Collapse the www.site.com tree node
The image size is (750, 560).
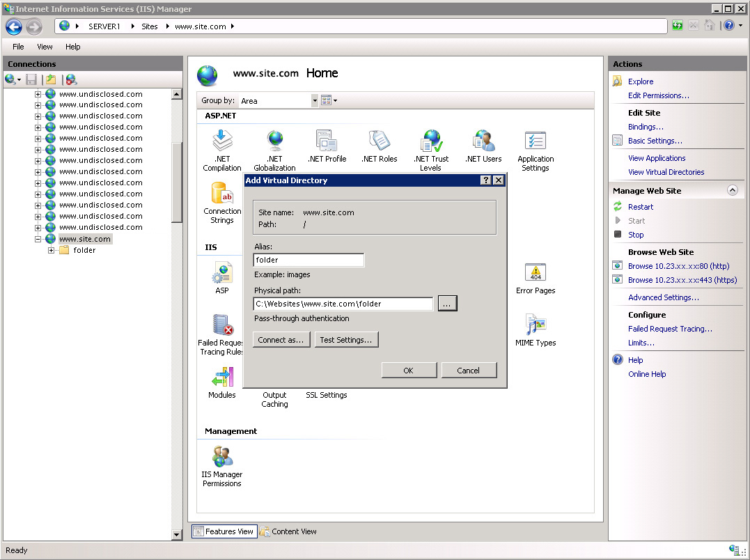point(38,239)
